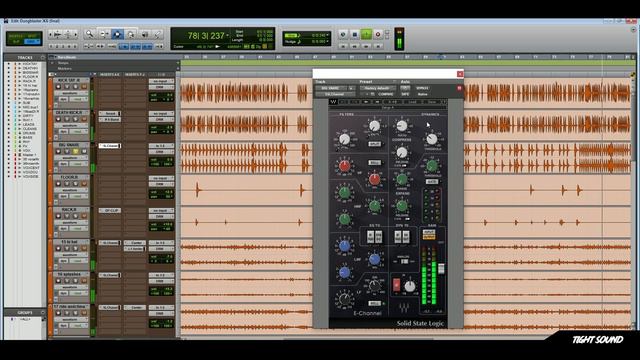
Task: Open the main counter format dropdown arrow
Action: [x=227, y=36]
